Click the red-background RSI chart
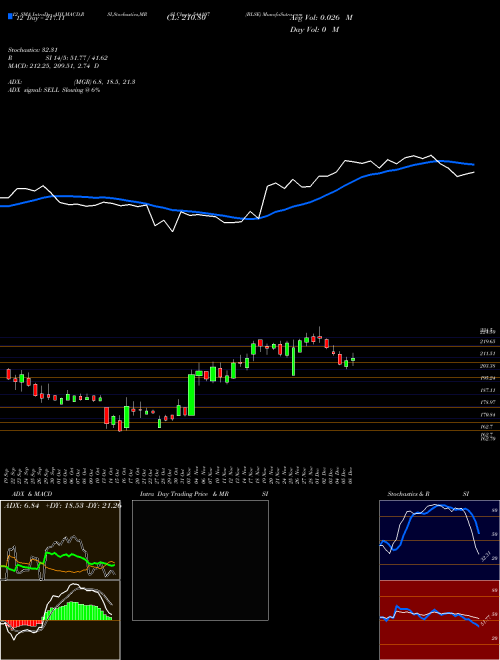 [439, 620]
